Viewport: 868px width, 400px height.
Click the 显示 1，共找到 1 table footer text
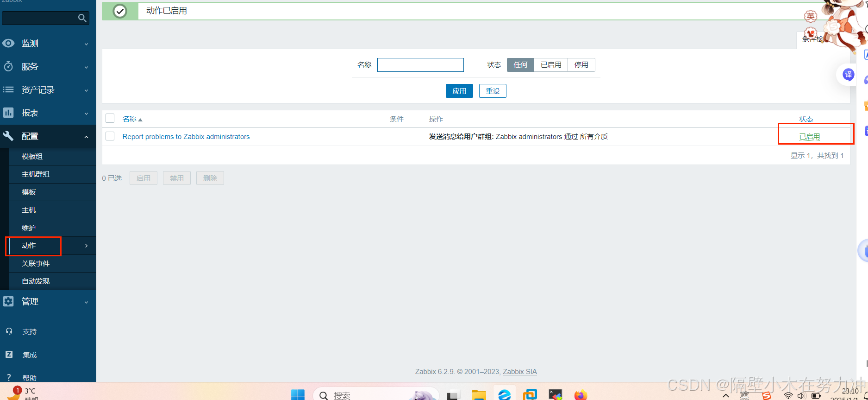pyautogui.click(x=817, y=156)
